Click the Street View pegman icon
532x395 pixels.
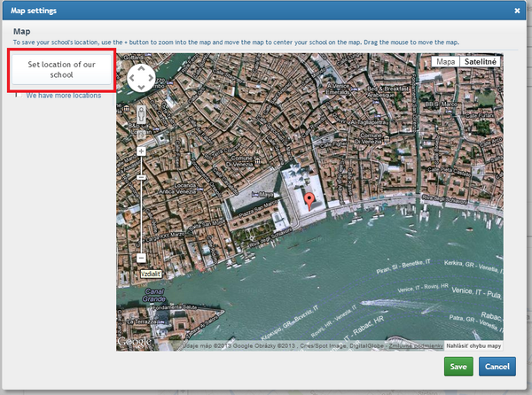point(141,113)
